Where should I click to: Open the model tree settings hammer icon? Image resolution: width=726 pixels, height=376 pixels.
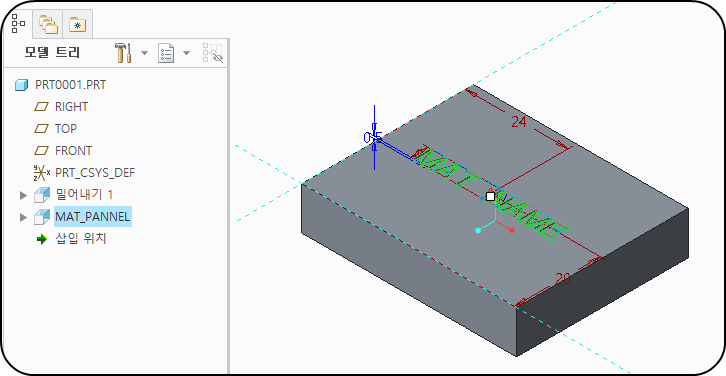click(124, 53)
